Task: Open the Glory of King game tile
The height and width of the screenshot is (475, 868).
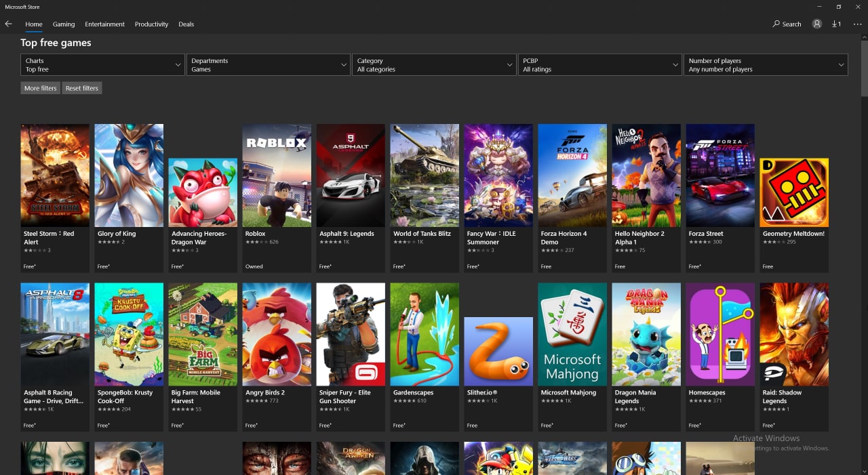Action: tap(129, 198)
